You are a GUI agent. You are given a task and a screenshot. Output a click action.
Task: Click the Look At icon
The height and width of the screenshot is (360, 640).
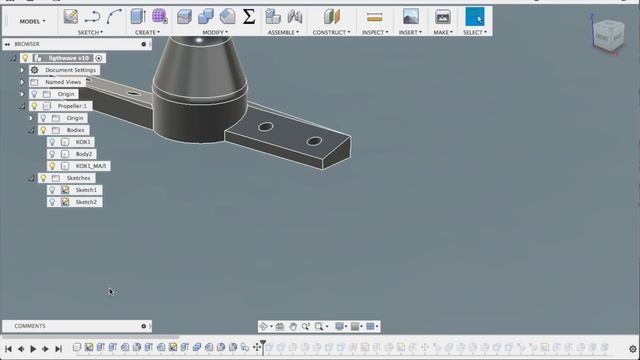click(280, 326)
